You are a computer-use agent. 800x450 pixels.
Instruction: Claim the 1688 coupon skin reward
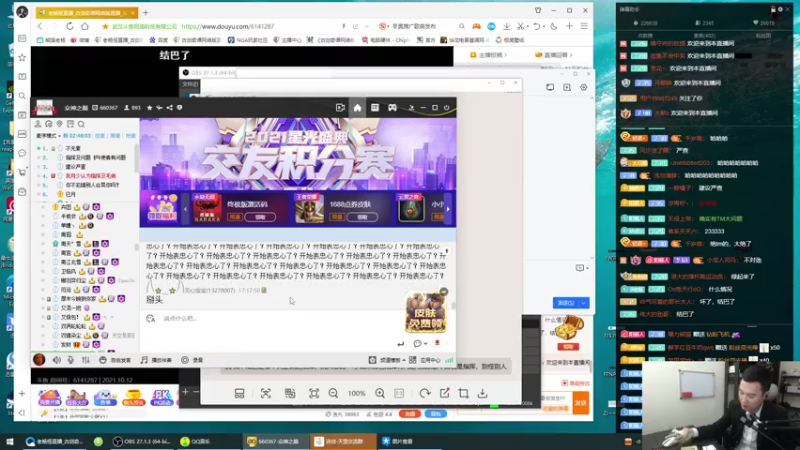click(x=362, y=217)
